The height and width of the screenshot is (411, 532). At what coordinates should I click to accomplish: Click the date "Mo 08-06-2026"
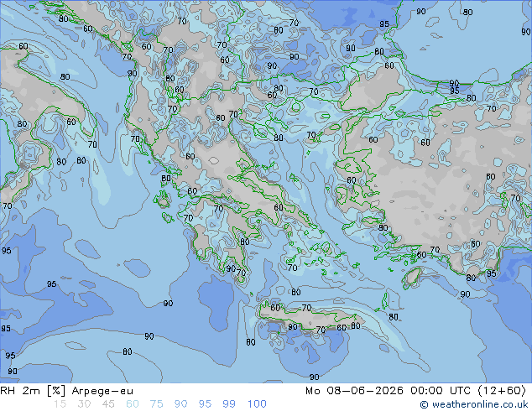point(354,391)
